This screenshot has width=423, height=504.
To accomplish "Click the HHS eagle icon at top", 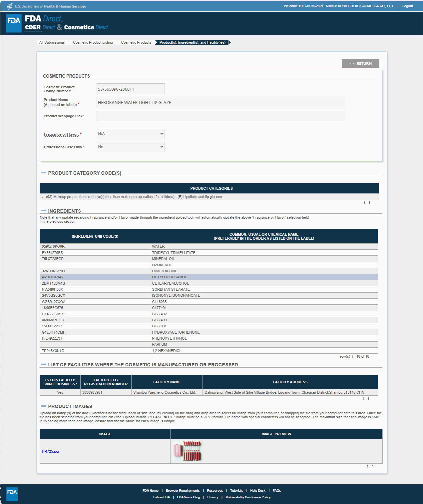I will coord(10,6).
